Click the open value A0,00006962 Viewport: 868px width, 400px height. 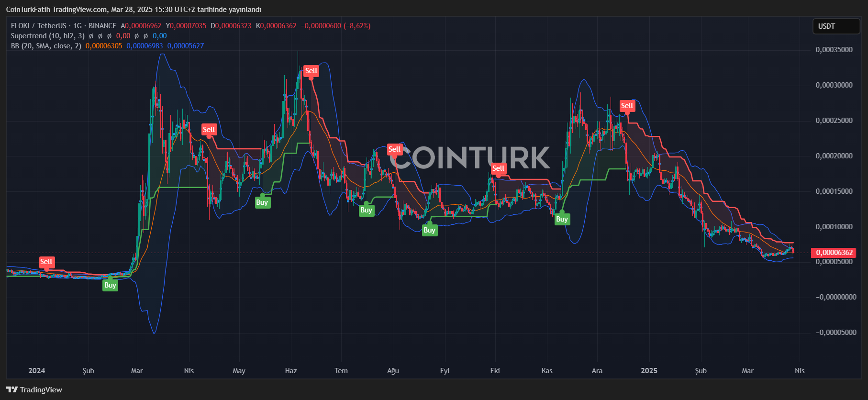pyautogui.click(x=141, y=26)
